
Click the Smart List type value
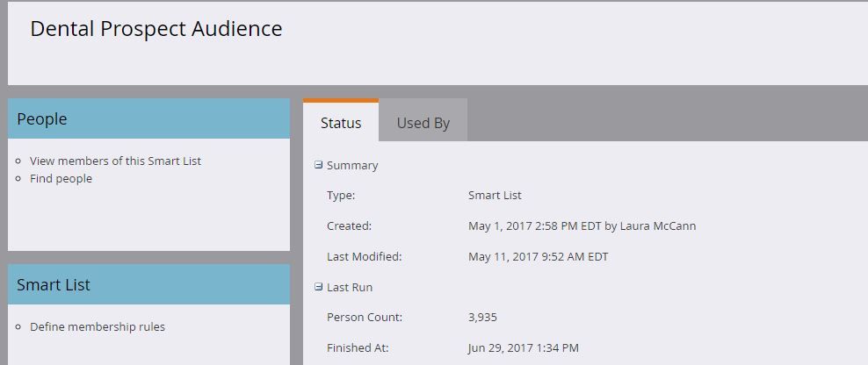tap(495, 195)
